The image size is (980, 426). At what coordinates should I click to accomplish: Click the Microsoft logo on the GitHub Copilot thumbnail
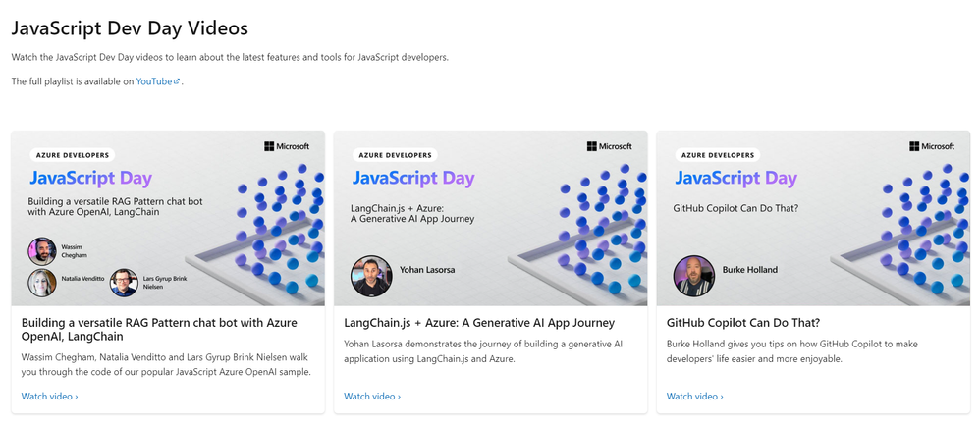click(x=932, y=146)
